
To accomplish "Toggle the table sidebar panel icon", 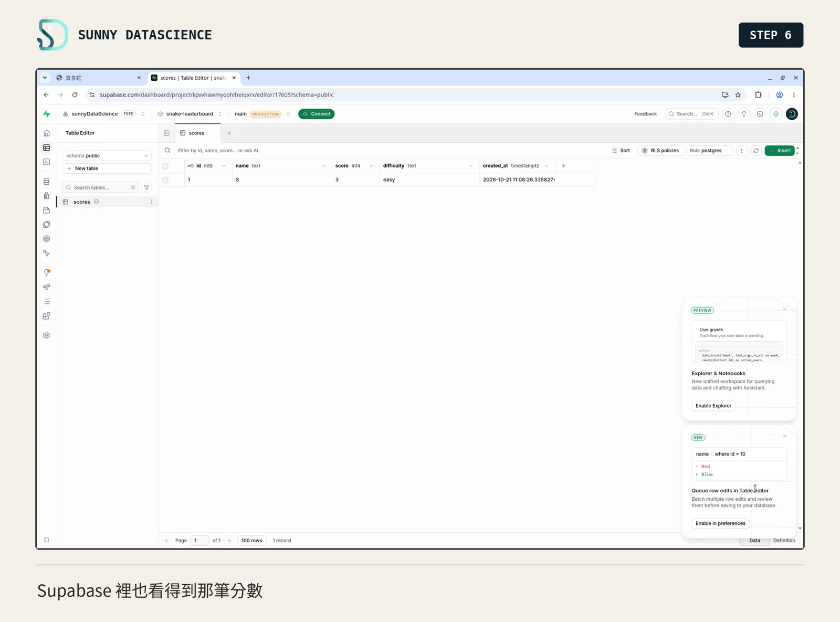I will [x=167, y=133].
